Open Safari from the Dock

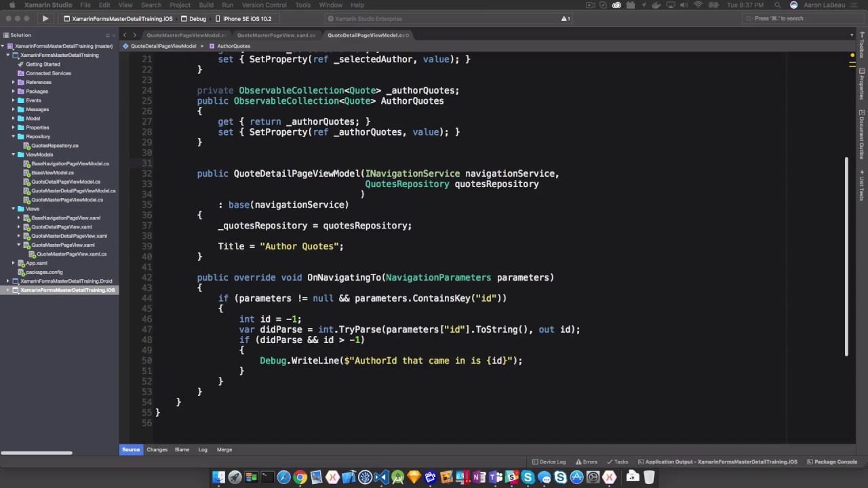point(283,477)
